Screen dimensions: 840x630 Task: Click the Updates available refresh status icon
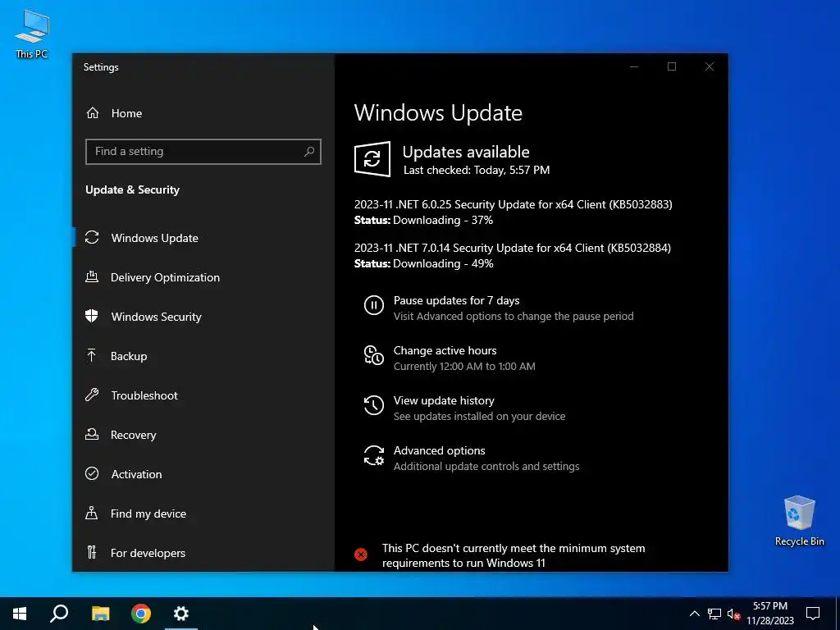pyautogui.click(x=372, y=159)
